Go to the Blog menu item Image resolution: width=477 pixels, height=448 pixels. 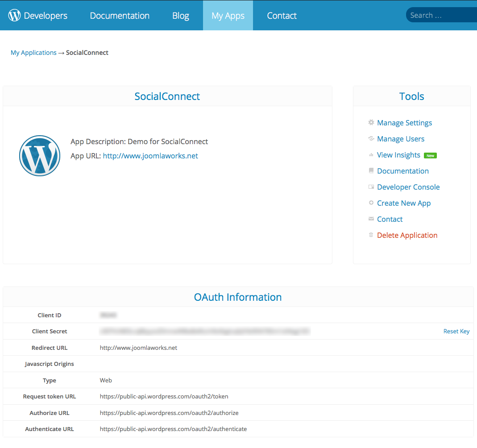tap(181, 16)
